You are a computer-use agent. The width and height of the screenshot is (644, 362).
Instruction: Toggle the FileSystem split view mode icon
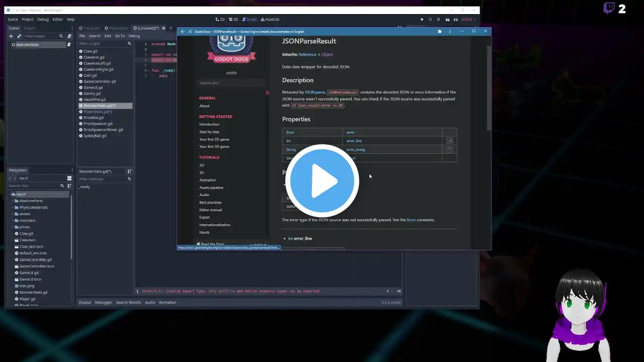tap(69, 178)
